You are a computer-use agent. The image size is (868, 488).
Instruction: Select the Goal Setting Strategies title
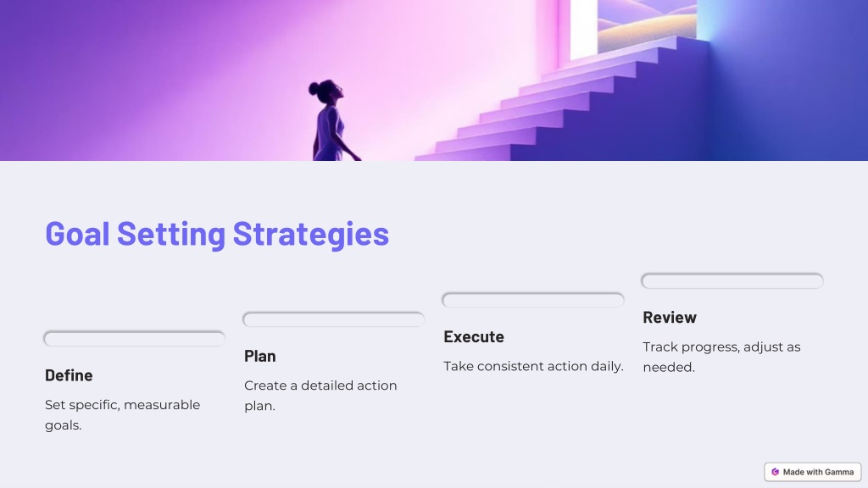(x=217, y=234)
